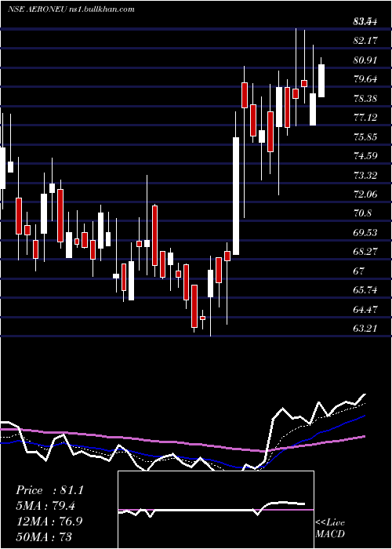Click the tall white breakout candlestick body
The width and height of the screenshot is (392, 549).
coord(236,196)
